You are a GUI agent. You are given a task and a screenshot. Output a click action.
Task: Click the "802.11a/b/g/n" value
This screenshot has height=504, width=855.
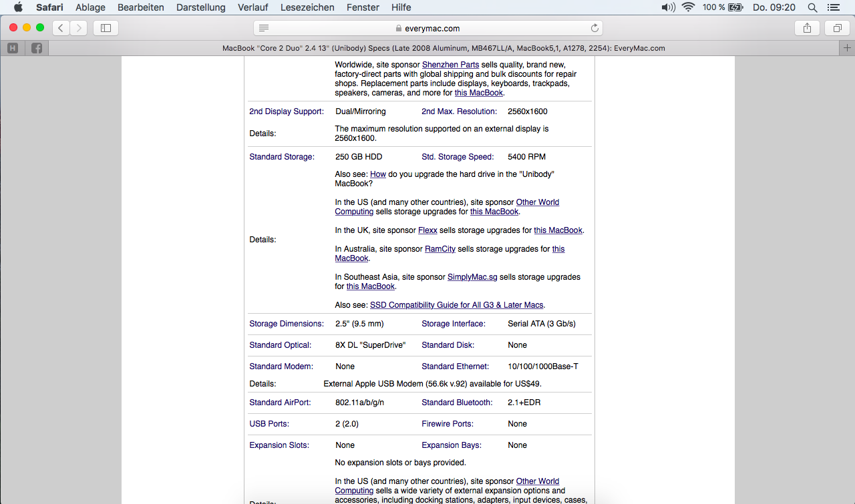click(x=359, y=403)
